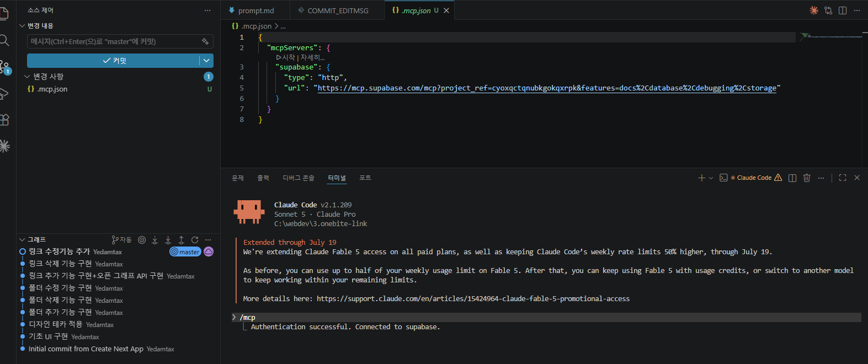
Task: Split the terminal pane
Action: (x=792, y=178)
